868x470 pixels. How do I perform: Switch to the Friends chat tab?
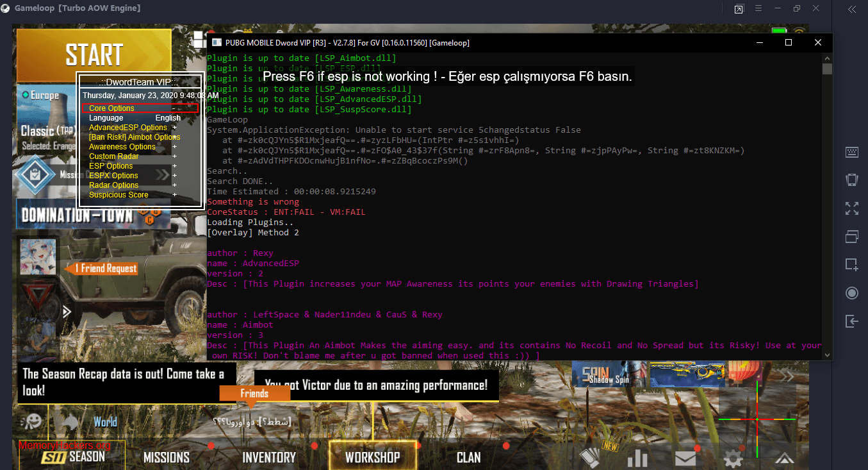point(254,393)
